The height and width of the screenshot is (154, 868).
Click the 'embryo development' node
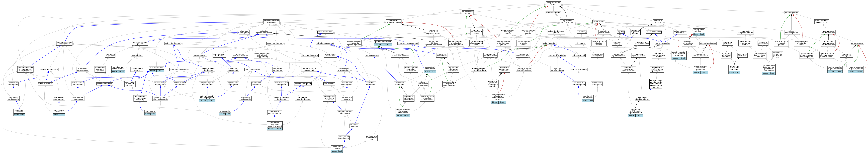[173, 43]
